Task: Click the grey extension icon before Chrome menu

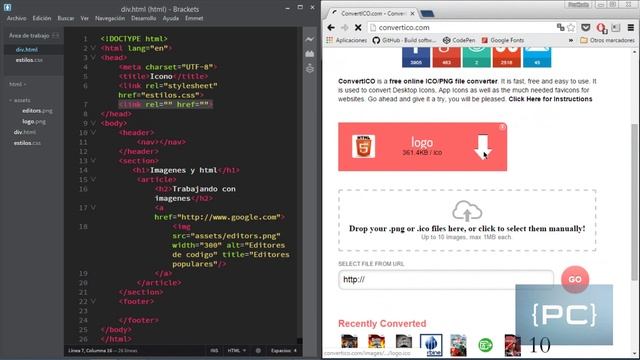Action: (616, 27)
